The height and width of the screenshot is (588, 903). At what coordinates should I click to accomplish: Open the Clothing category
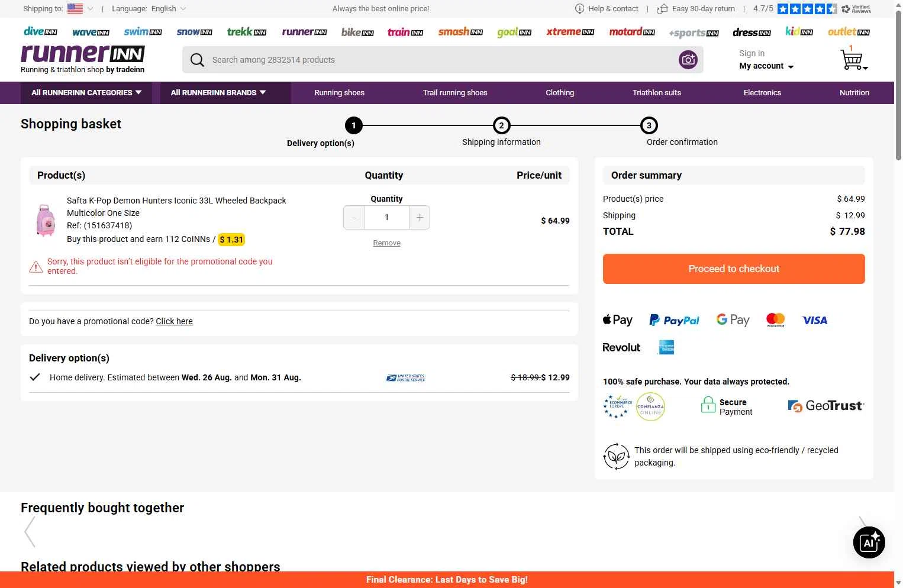click(x=560, y=93)
